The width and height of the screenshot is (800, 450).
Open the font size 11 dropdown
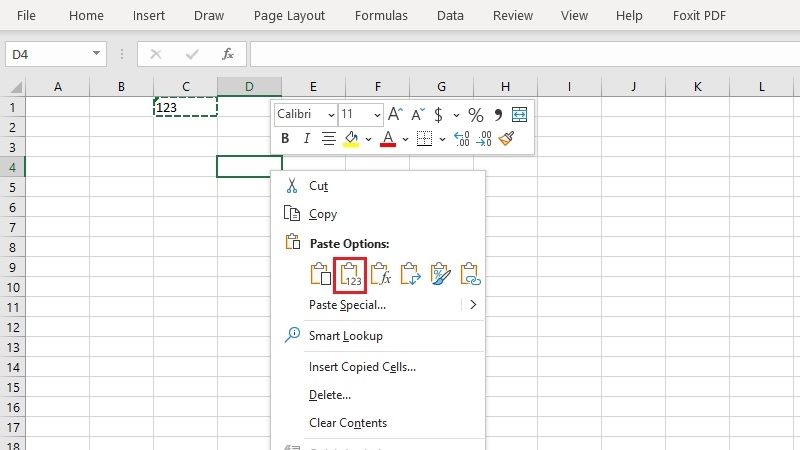point(377,115)
